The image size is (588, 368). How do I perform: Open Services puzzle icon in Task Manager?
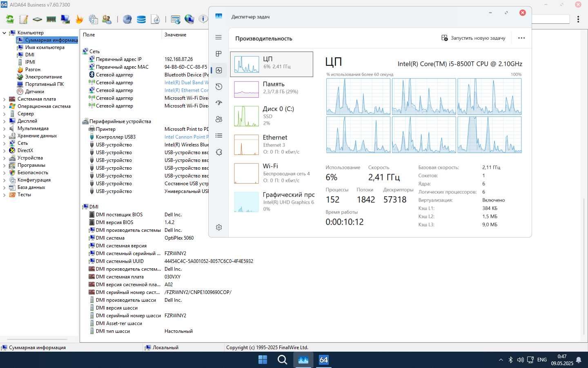click(219, 152)
